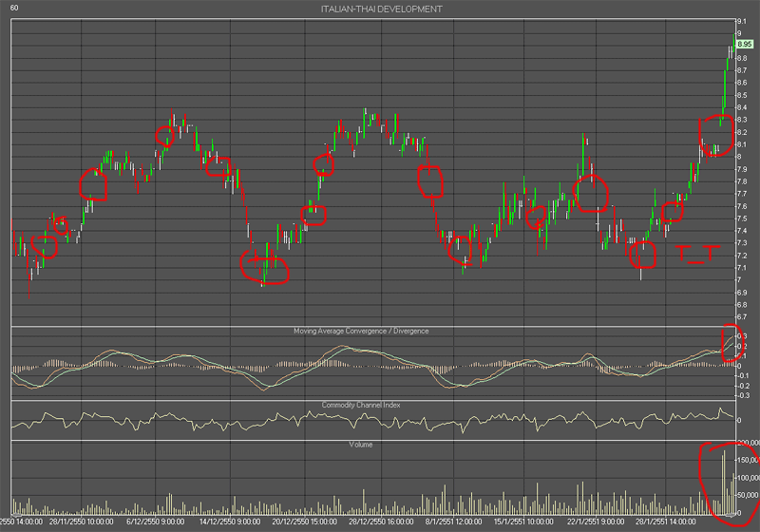The height and width of the screenshot is (532, 760).
Task: Click the 6.7 price axis label
Action: point(742,317)
